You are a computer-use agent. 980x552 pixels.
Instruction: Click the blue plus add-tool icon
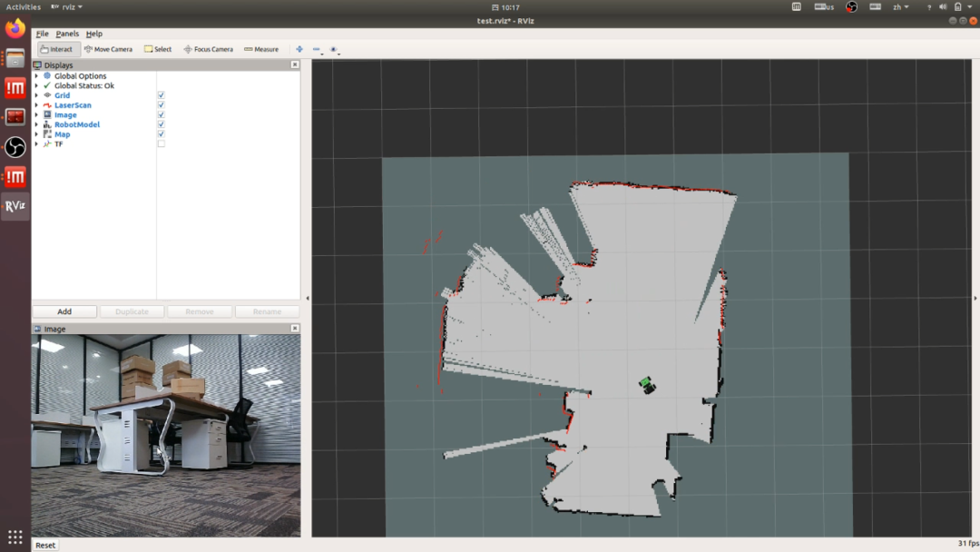tap(299, 49)
